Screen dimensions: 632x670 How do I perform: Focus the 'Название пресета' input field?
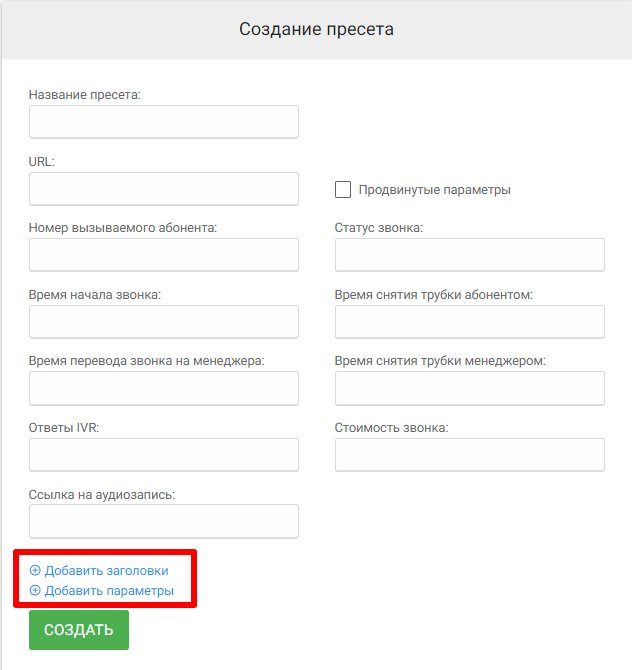click(164, 122)
